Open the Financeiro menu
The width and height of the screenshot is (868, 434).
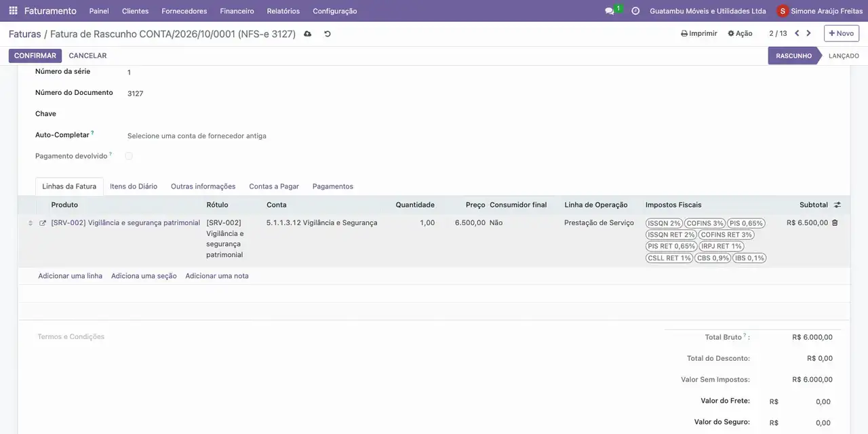pyautogui.click(x=237, y=11)
